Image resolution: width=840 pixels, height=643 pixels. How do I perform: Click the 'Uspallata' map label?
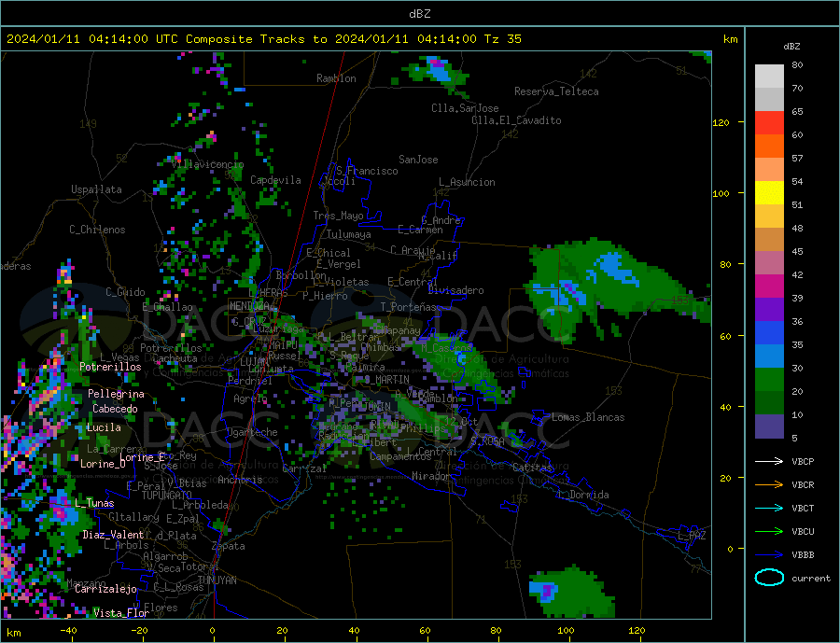point(96,189)
